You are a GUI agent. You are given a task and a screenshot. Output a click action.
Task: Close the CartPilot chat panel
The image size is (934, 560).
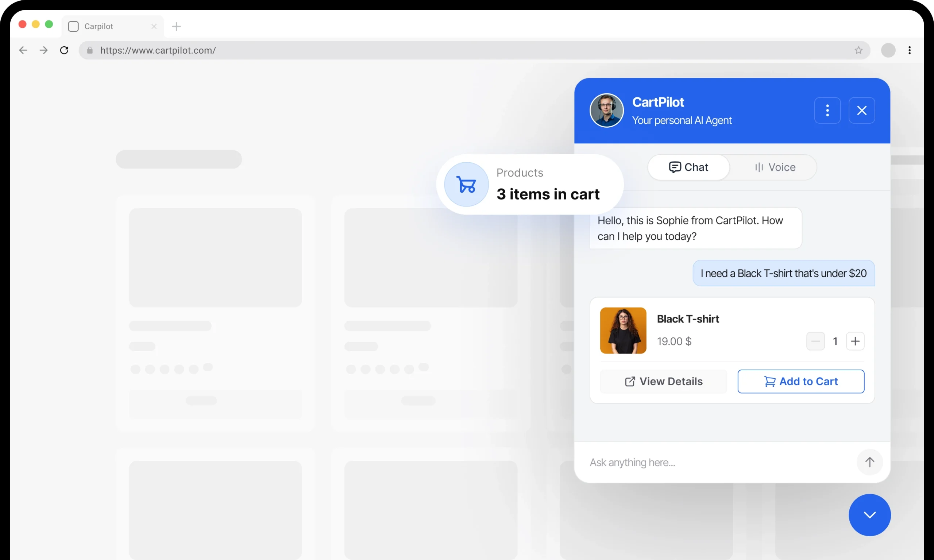[x=861, y=111]
